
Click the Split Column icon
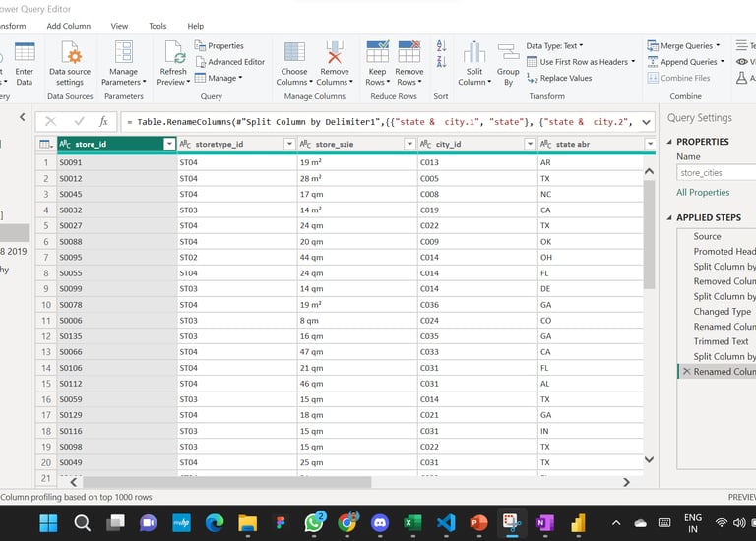pyautogui.click(x=474, y=53)
